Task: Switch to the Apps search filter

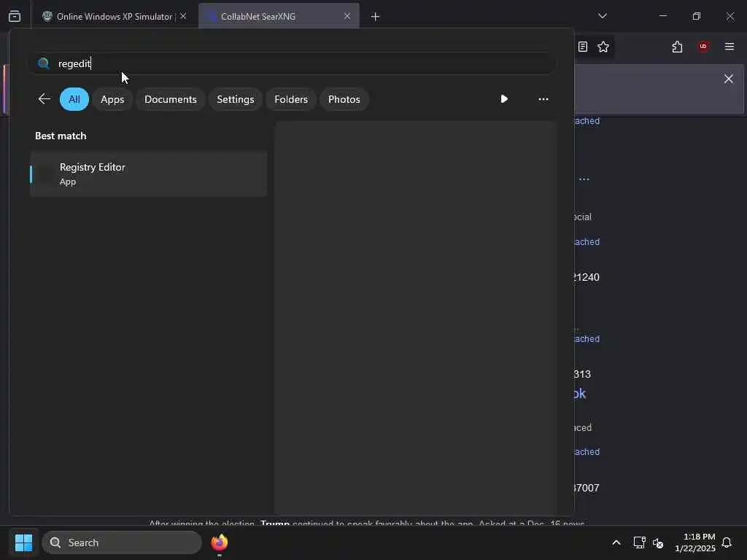Action: coord(112,99)
